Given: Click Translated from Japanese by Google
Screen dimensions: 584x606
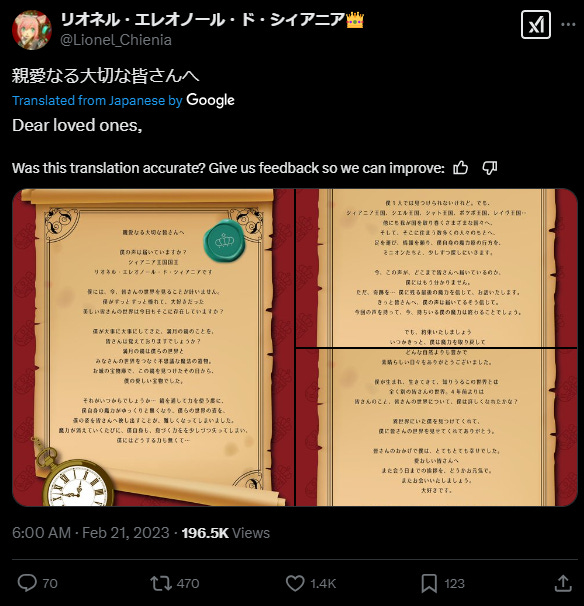Looking at the screenshot, I should pyautogui.click(x=123, y=100).
